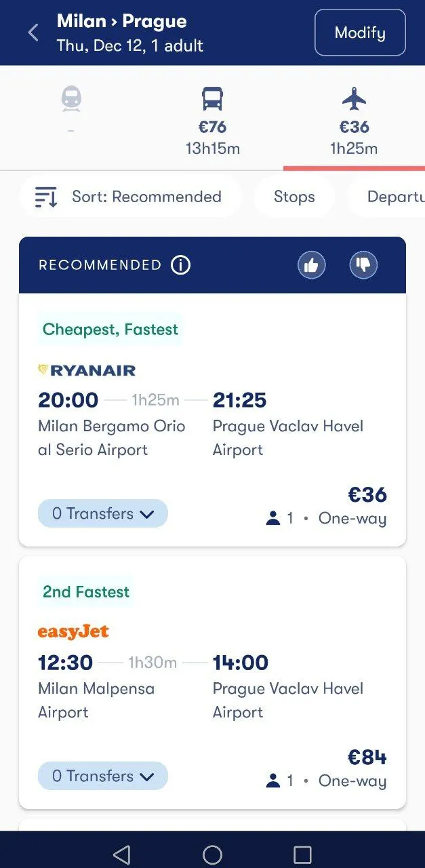Select the €36 Ryanair flight price
Image resolution: width=425 pixels, height=868 pixels.
(x=367, y=495)
